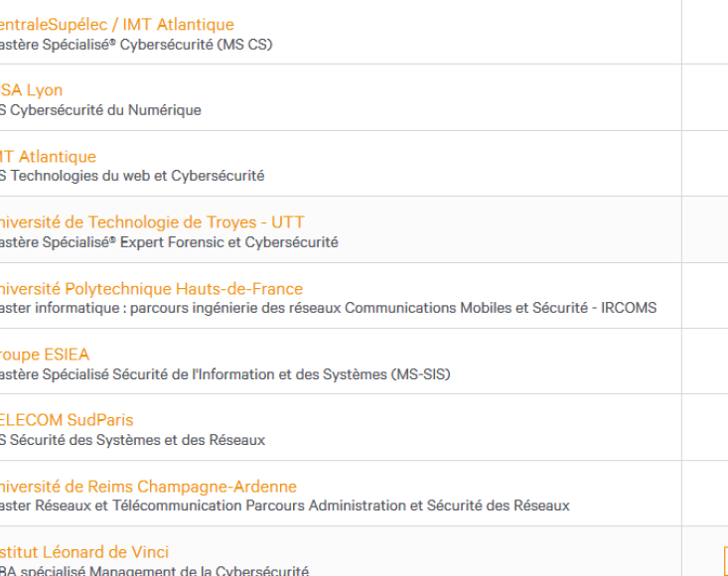The width and height of the screenshot is (728, 576).
Task: Open Université de Technologie de Troyes - UTT
Action: click(x=152, y=222)
